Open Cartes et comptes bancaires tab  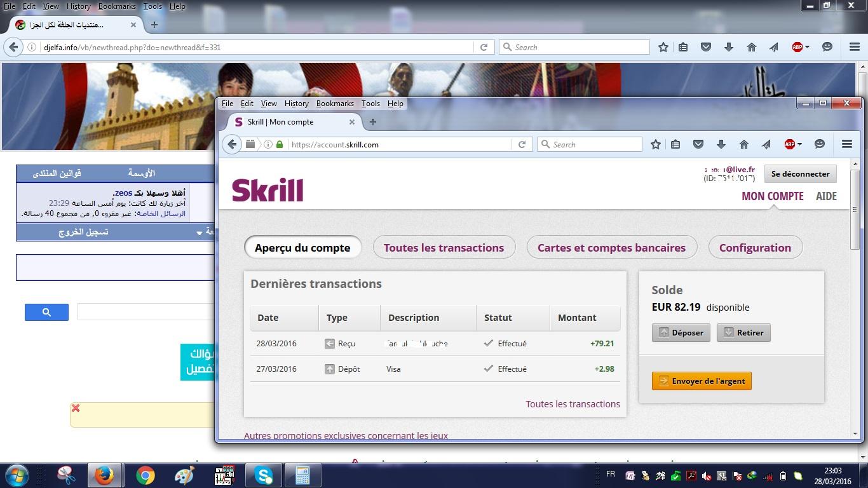(x=611, y=248)
